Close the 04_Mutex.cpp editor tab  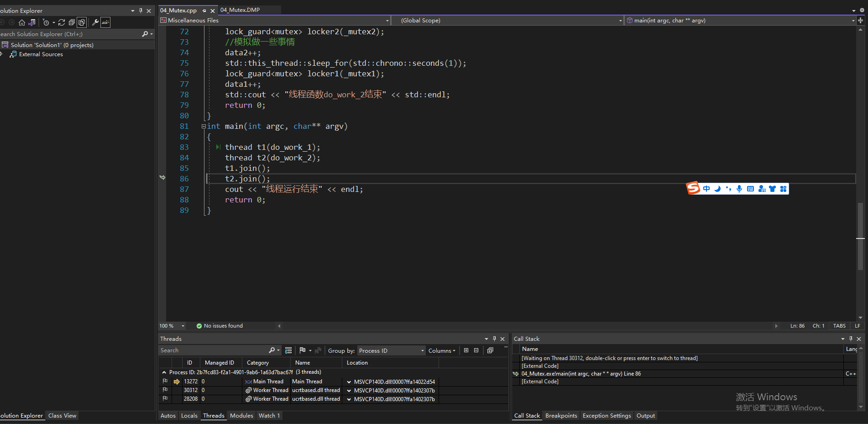(x=213, y=11)
